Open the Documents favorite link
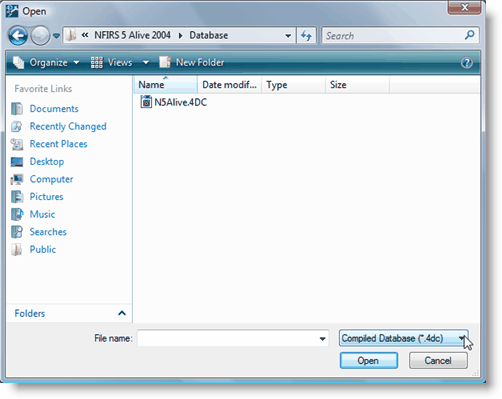 54,109
